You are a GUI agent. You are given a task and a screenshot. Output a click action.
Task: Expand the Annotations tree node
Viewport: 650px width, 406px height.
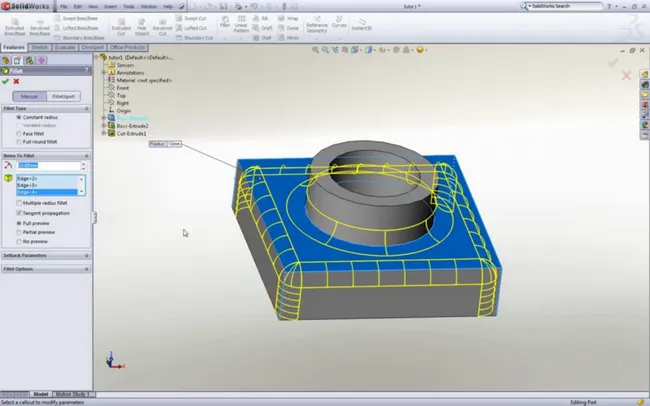coord(104,73)
